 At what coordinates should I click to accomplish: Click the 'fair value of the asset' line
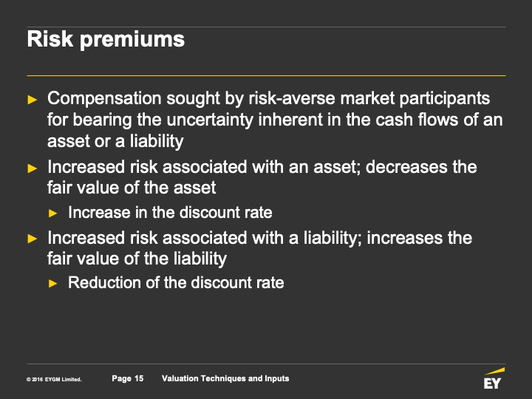point(132,188)
